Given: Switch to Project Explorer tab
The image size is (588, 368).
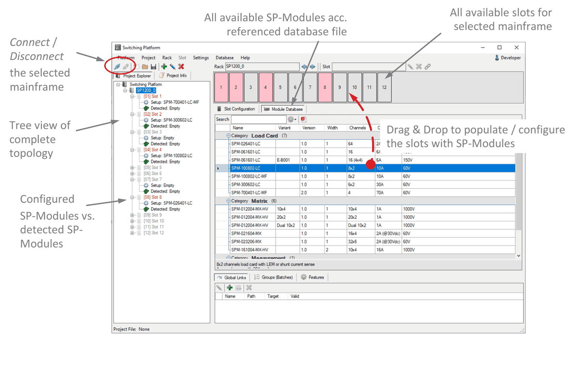Looking at the screenshot, I should coord(134,76).
